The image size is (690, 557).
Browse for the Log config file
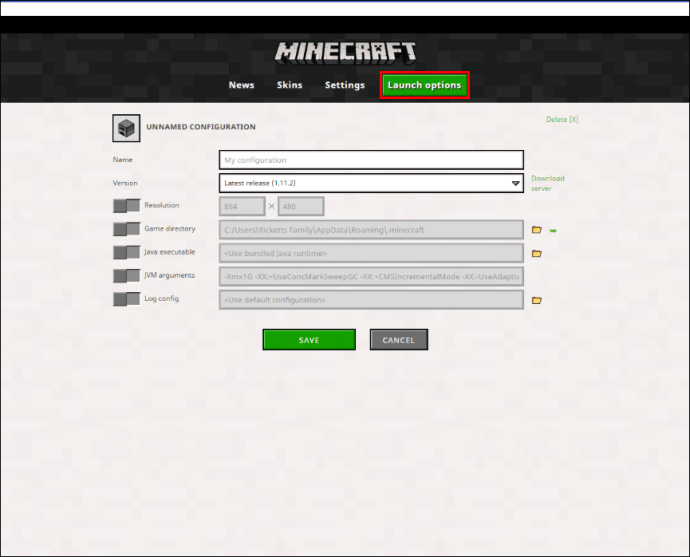(x=536, y=300)
